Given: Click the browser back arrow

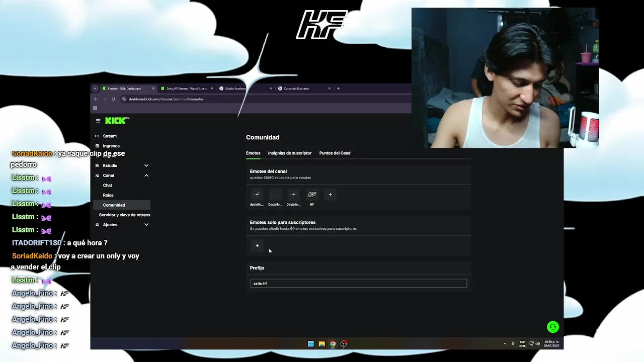Looking at the screenshot, I should [96, 99].
